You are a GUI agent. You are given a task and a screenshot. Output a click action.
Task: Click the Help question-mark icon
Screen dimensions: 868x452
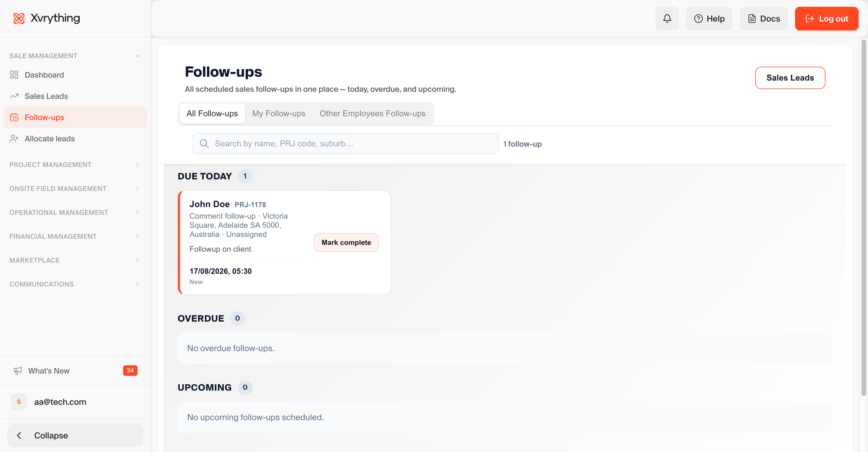click(698, 19)
